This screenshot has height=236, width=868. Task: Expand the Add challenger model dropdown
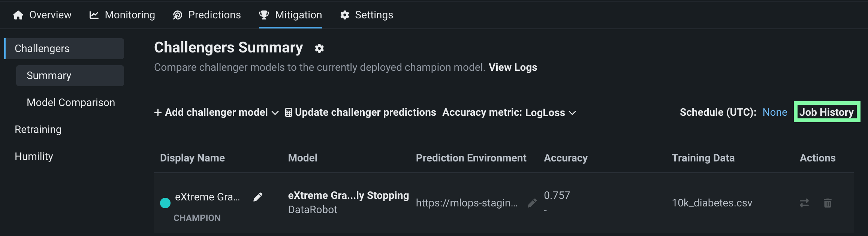(x=275, y=113)
